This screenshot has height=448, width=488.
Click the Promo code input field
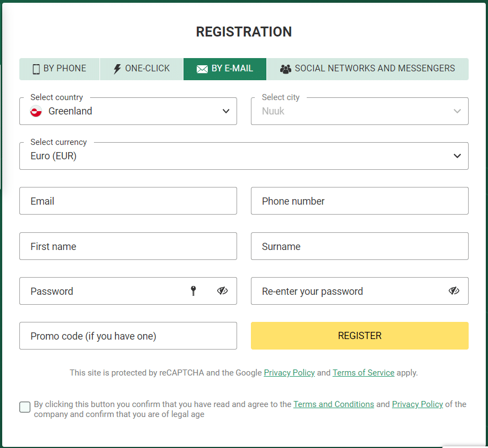[x=128, y=336]
